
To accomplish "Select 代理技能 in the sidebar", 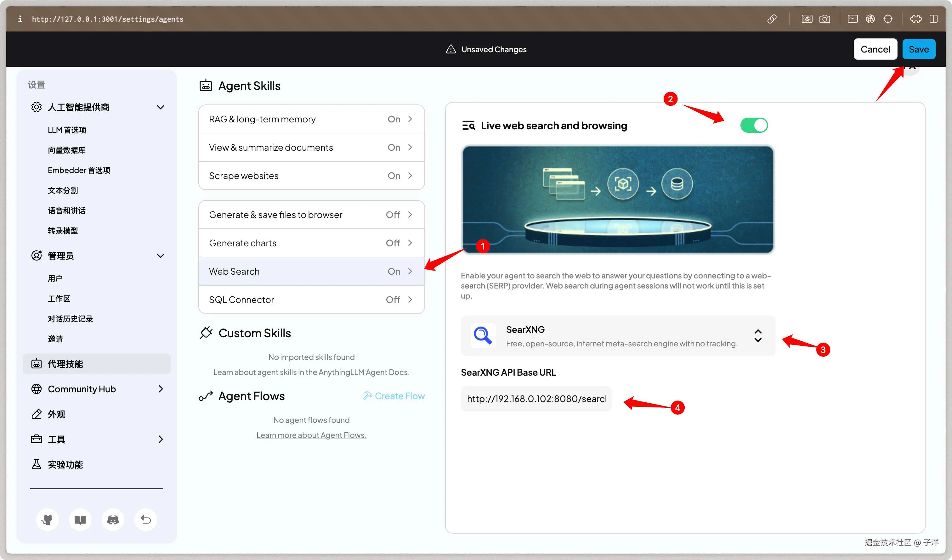I will pos(96,364).
